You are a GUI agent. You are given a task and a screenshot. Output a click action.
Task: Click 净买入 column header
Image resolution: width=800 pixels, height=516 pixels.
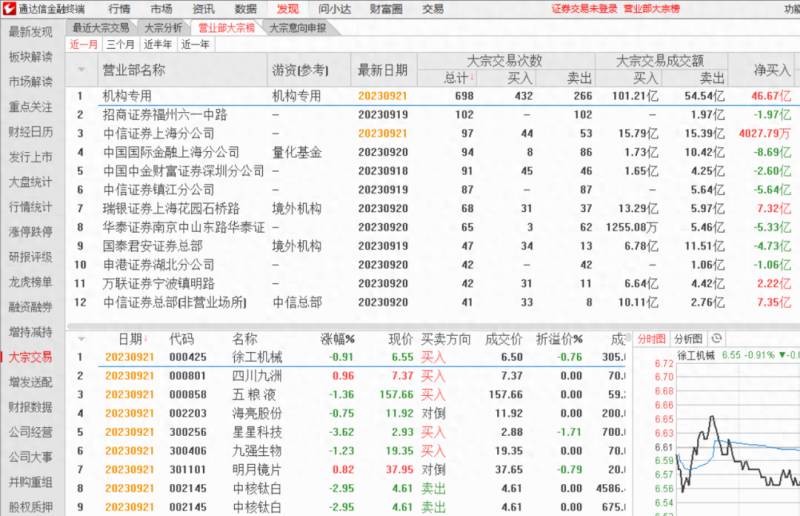[x=772, y=69]
